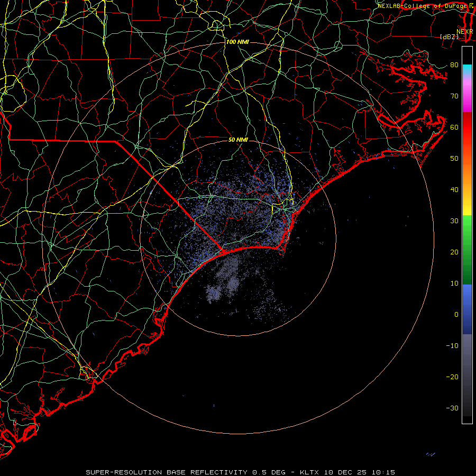Click the 80 value on the dBZ scale
Screen dimensions: 476x476
coord(454,65)
